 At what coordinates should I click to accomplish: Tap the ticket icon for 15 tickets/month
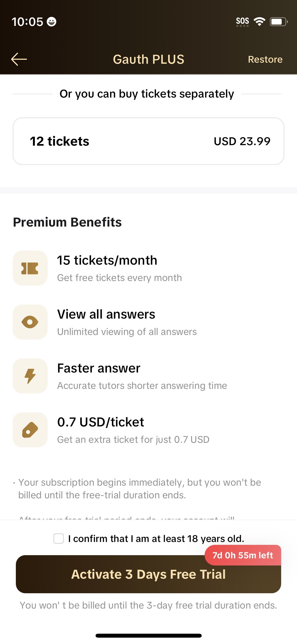click(x=30, y=268)
